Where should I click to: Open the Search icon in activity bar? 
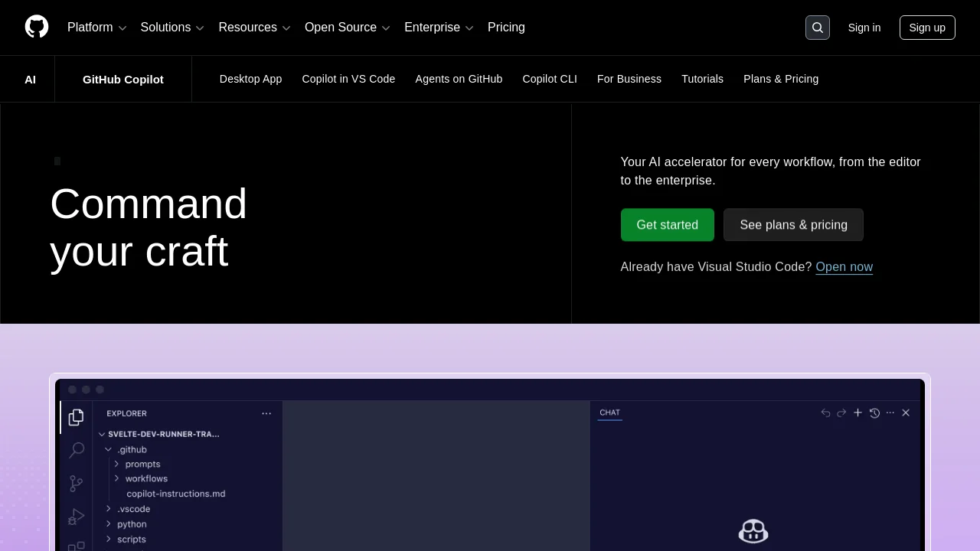[x=77, y=450]
